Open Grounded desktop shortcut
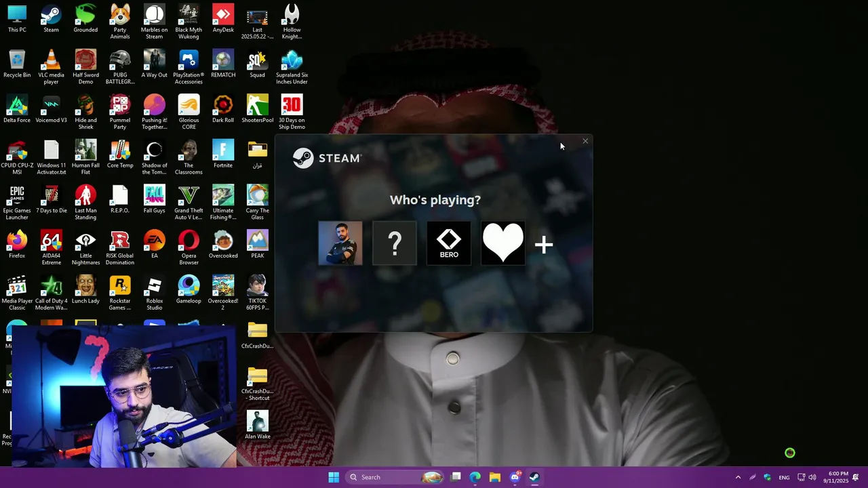 point(85,18)
